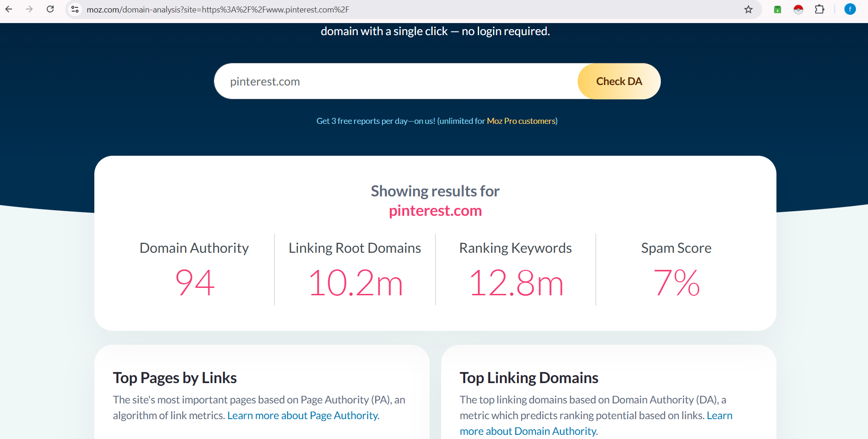Bookmark this page with the star icon
The image size is (868, 439).
tap(748, 9)
